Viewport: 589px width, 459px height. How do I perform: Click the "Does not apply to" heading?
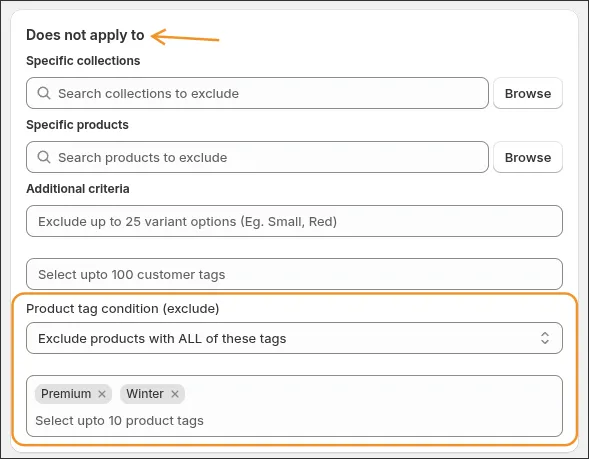pos(85,35)
